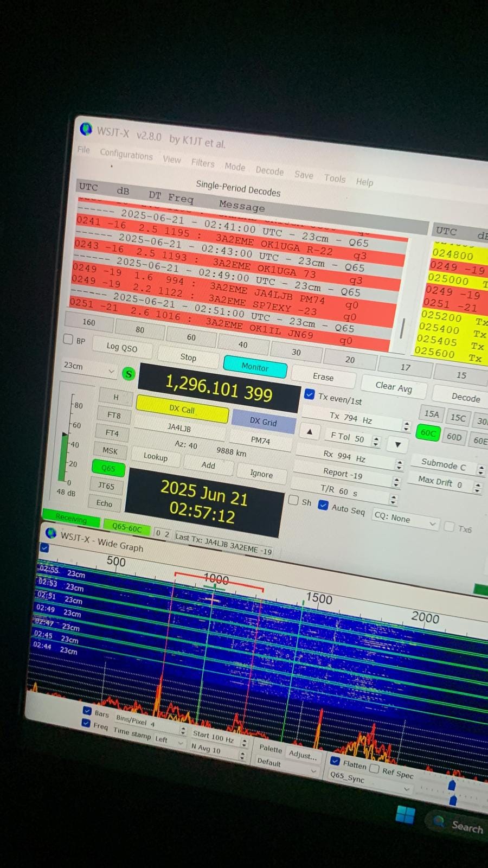This screenshot has width=488, height=868.
Task: Click the down arrow frequency button
Action: (398, 445)
